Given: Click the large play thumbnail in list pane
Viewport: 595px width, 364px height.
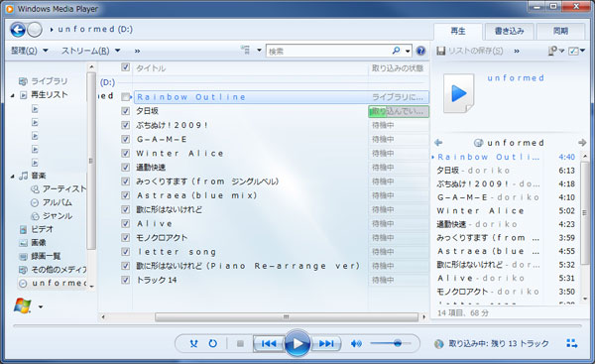Looking at the screenshot, I should (459, 93).
